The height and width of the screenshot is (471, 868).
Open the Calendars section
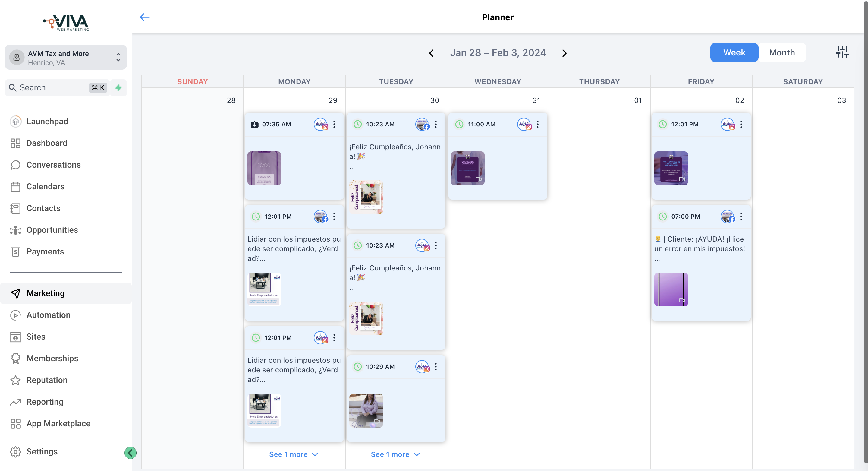(45, 186)
